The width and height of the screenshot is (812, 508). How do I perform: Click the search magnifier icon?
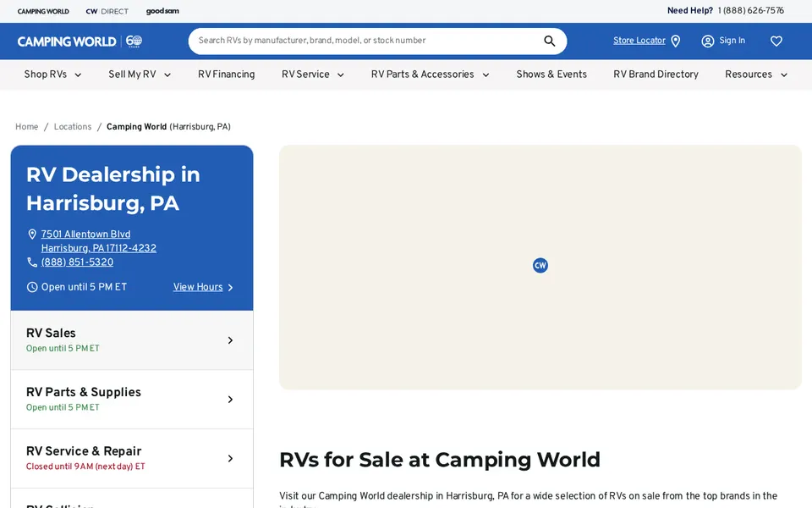click(x=550, y=41)
